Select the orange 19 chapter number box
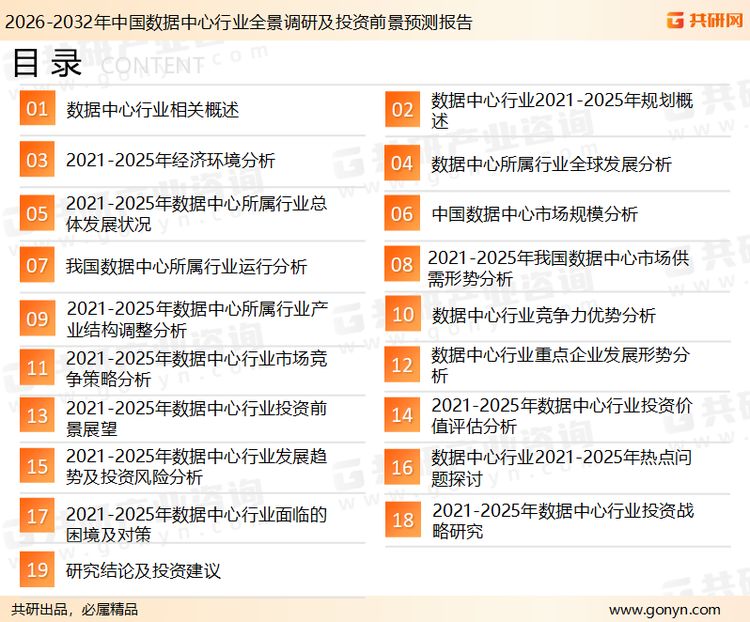Screen dimensions: 750x622 37,569
